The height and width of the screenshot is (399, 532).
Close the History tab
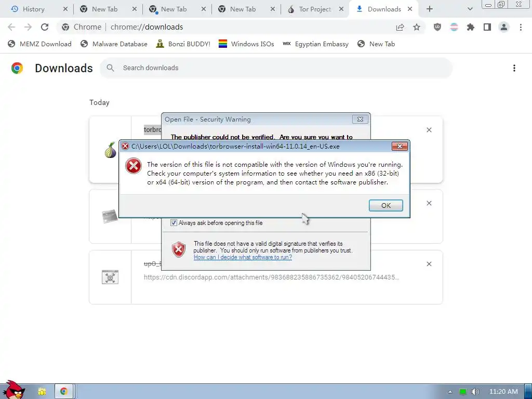[x=65, y=9]
